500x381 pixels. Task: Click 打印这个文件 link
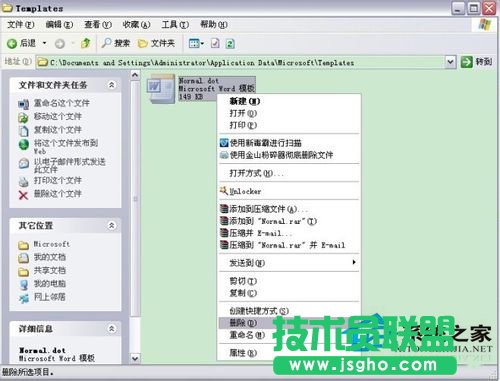[x=58, y=180]
